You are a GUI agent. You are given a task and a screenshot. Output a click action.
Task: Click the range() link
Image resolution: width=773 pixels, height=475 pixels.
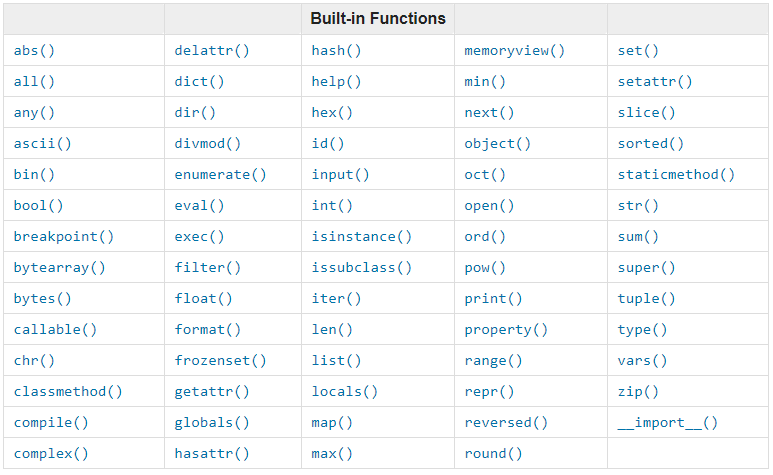pyautogui.click(x=493, y=361)
